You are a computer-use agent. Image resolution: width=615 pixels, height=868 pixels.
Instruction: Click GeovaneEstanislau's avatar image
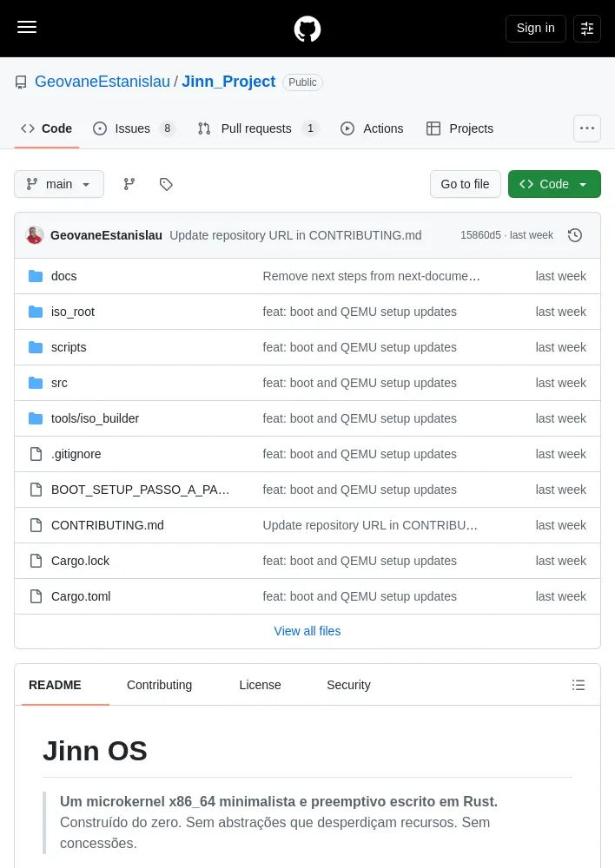[35, 235]
